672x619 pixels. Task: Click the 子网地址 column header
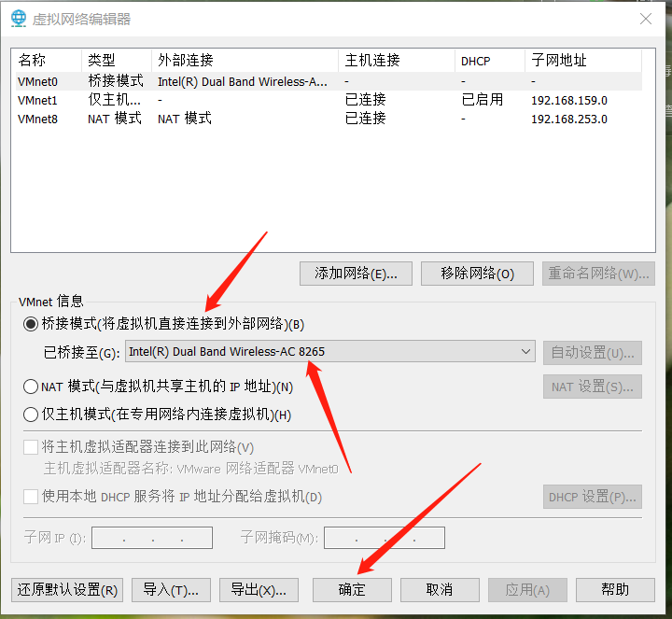pyautogui.click(x=582, y=61)
